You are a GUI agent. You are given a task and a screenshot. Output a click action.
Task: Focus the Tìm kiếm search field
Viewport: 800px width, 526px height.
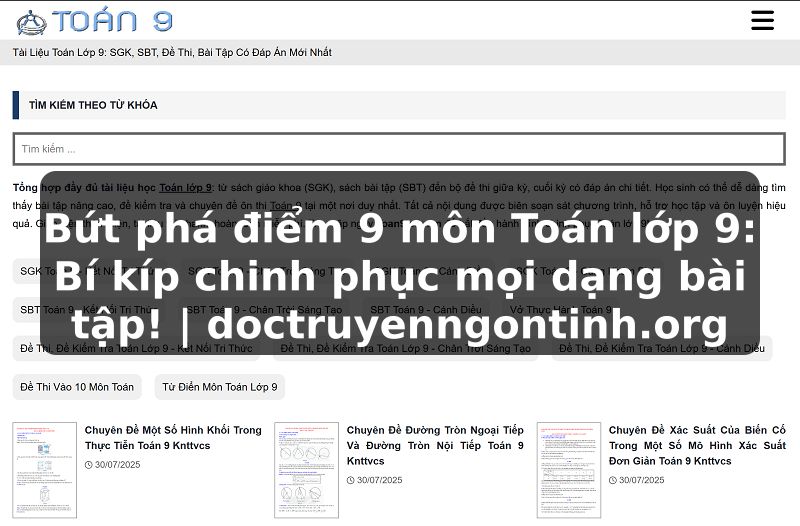point(399,149)
